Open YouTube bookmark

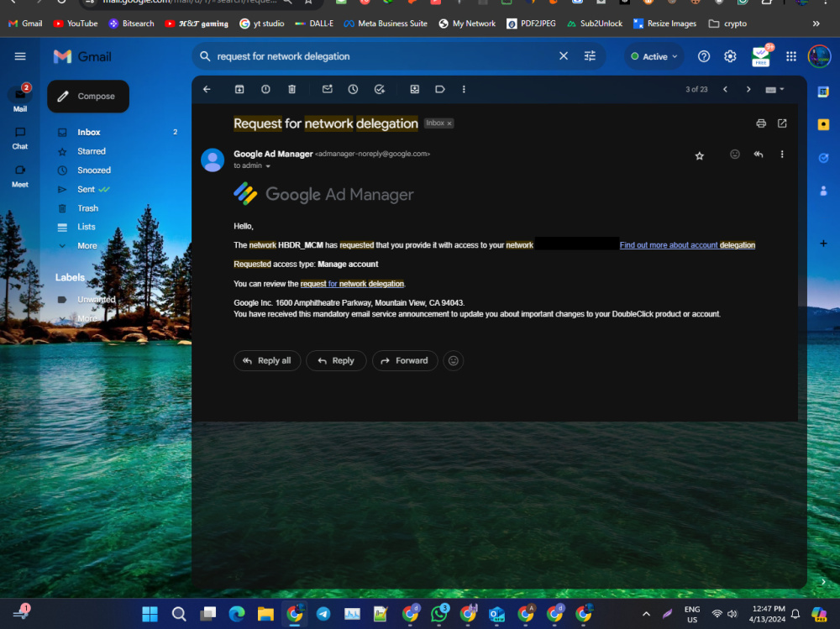click(x=76, y=24)
